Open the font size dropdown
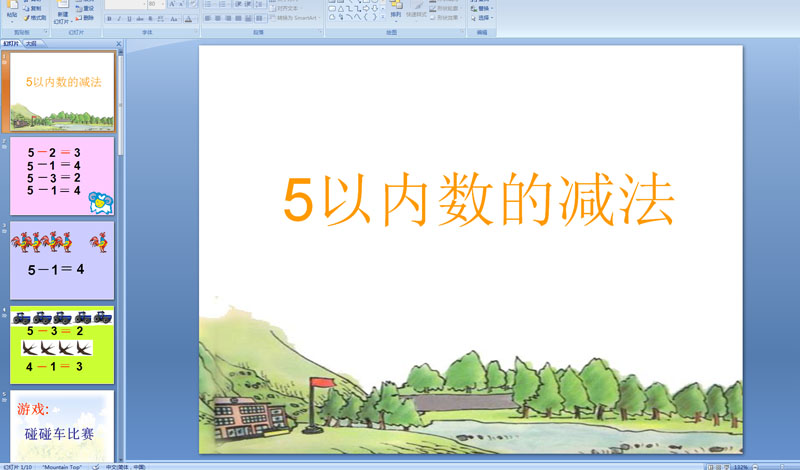Image resolution: width=800 pixels, height=470 pixels. [163, 4]
